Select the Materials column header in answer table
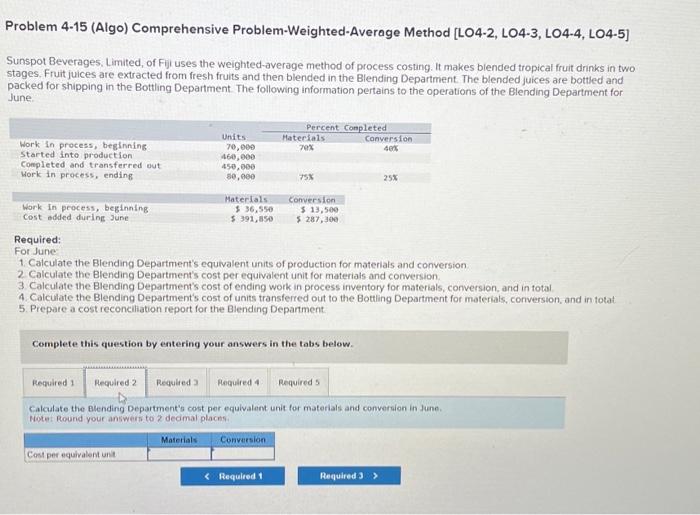The width and height of the screenshot is (700, 515). coord(179,440)
